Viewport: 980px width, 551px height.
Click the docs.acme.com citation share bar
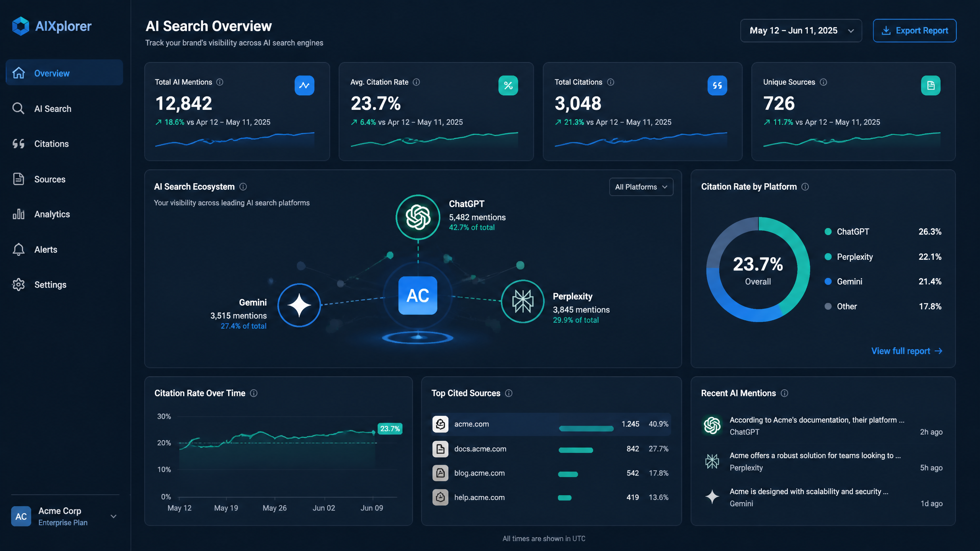576,450
